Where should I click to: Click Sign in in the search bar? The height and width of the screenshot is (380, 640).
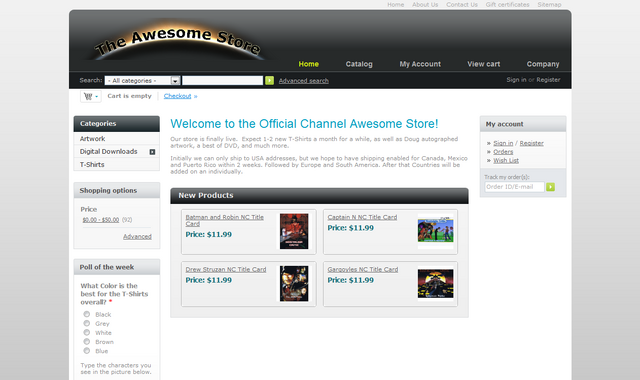pyautogui.click(x=516, y=80)
